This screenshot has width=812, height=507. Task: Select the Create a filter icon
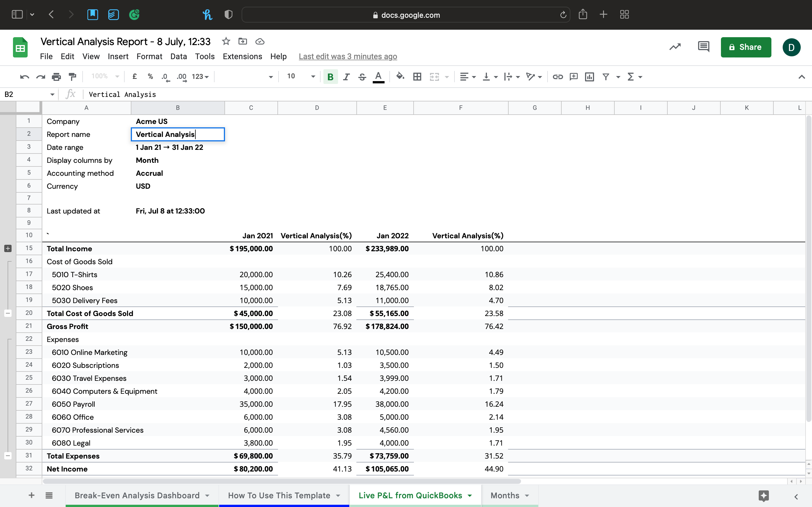(x=606, y=76)
